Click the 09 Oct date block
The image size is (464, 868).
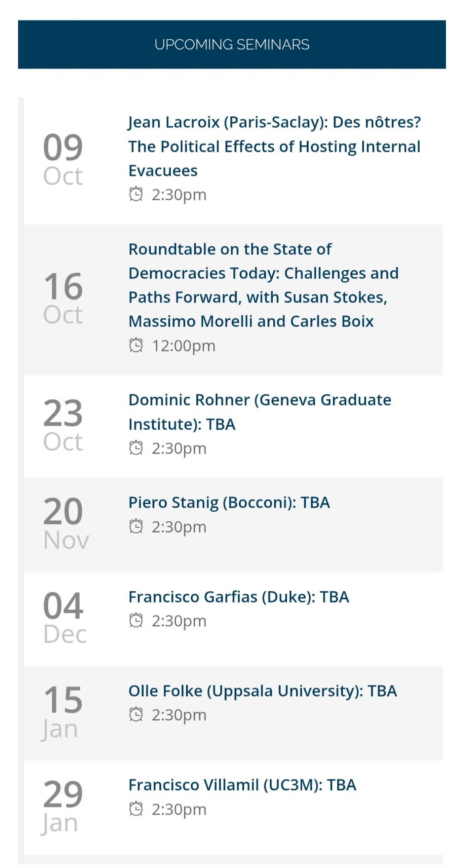click(x=63, y=159)
